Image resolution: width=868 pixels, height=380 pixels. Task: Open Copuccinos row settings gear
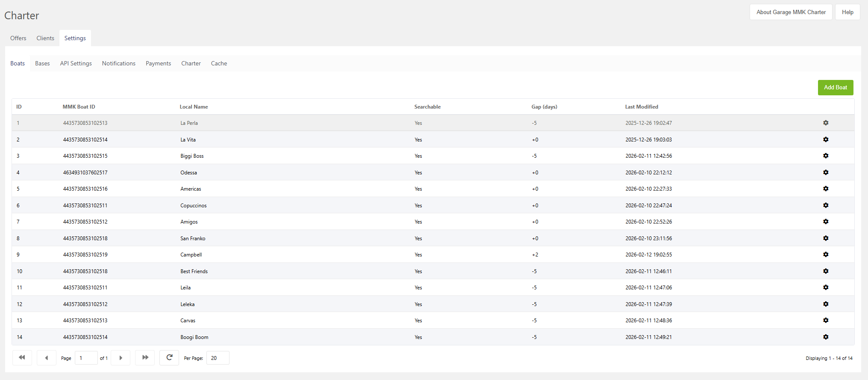[x=826, y=205]
